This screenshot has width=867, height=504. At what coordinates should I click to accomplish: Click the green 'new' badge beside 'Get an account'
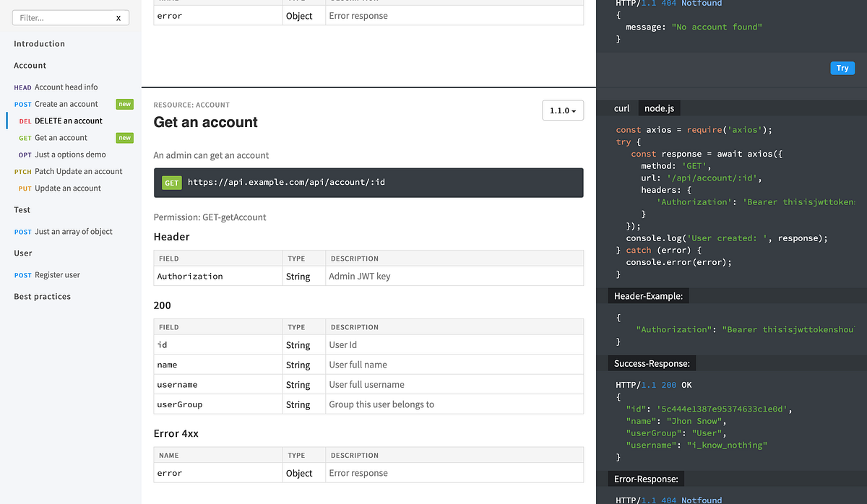pyautogui.click(x=124, y=137)
